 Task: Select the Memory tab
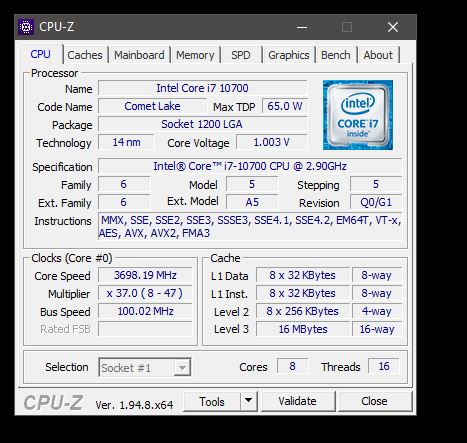tap(195, 55)
